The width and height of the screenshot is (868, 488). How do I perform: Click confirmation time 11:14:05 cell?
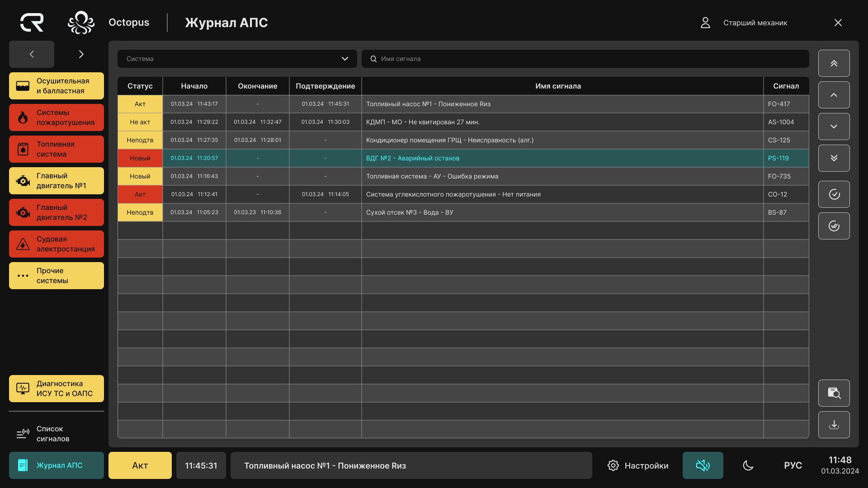coord(325,194)
